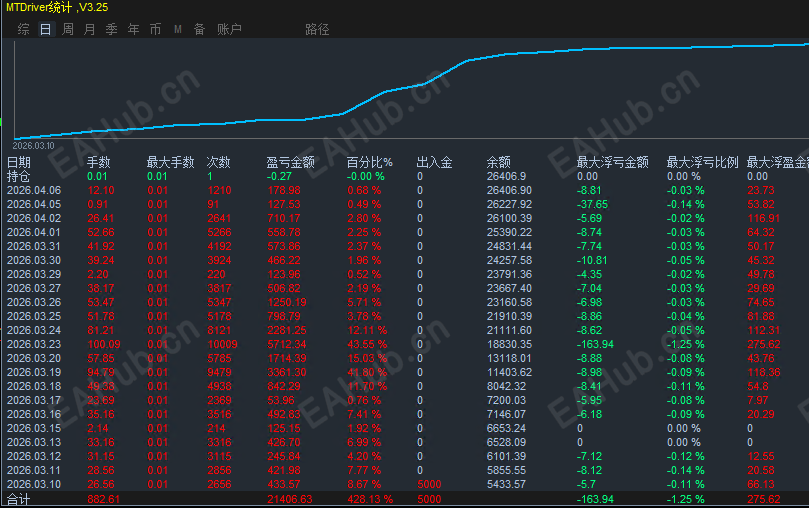This screenshot has width=809, height=508.
Task: Open the 月 monthly tab
Action: [89, 29]
